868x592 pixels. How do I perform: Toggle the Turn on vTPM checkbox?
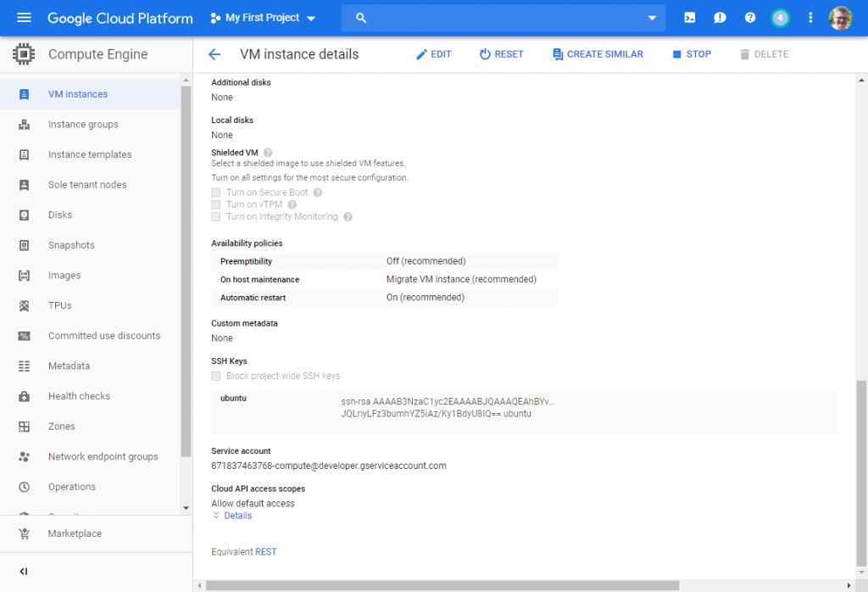[216, 205]
